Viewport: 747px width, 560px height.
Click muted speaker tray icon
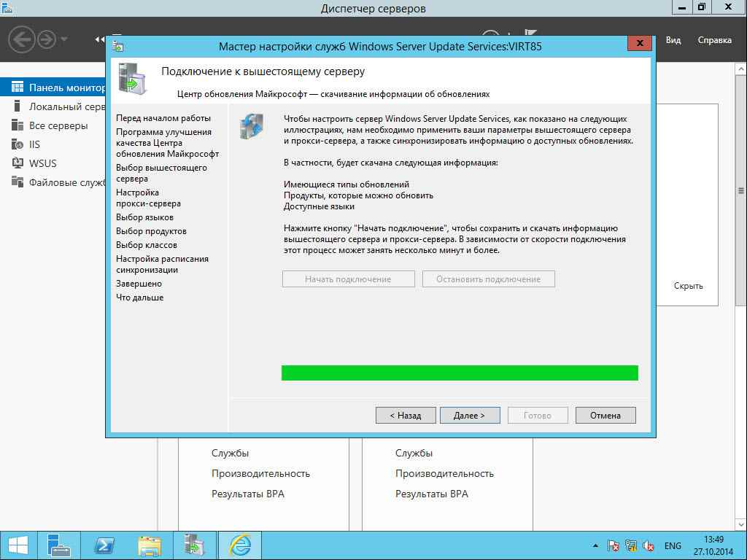pyautogui.click(x=649, y=545)
